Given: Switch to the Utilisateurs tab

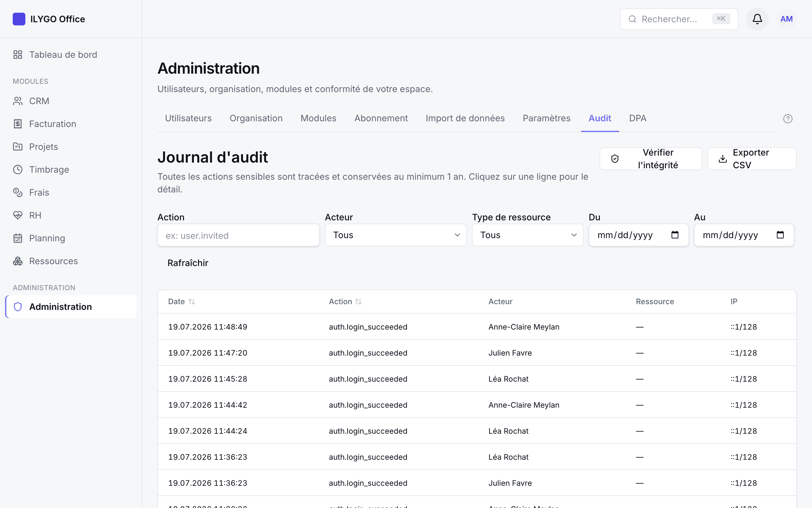Looking at the screenshot, I should (188, 118).
